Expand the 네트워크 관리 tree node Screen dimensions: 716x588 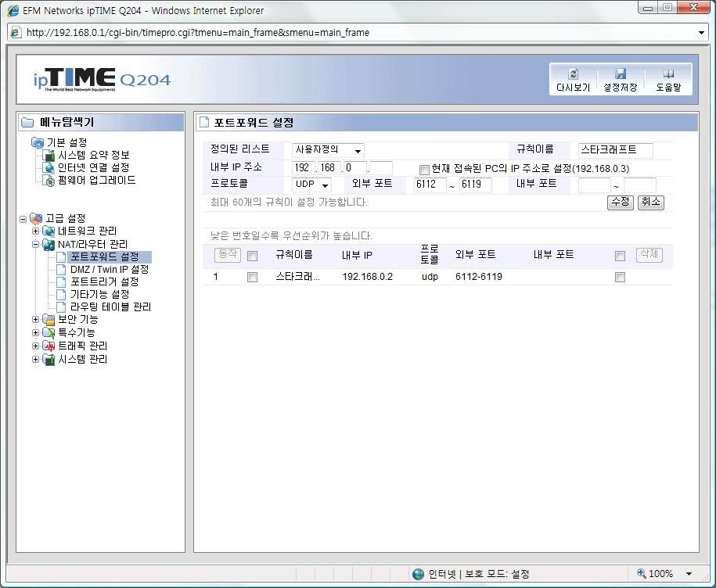pyautogui.click(x=35, y=231)
